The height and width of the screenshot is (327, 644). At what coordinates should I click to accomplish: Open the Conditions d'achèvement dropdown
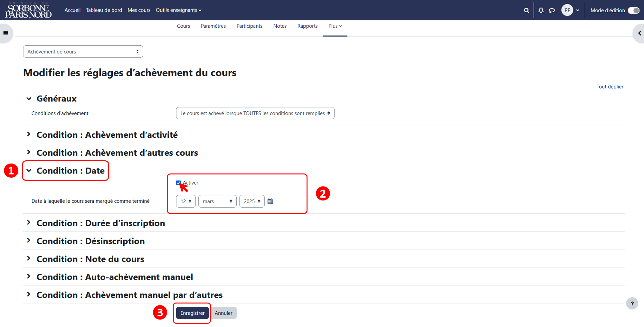[x=255, y=113]
